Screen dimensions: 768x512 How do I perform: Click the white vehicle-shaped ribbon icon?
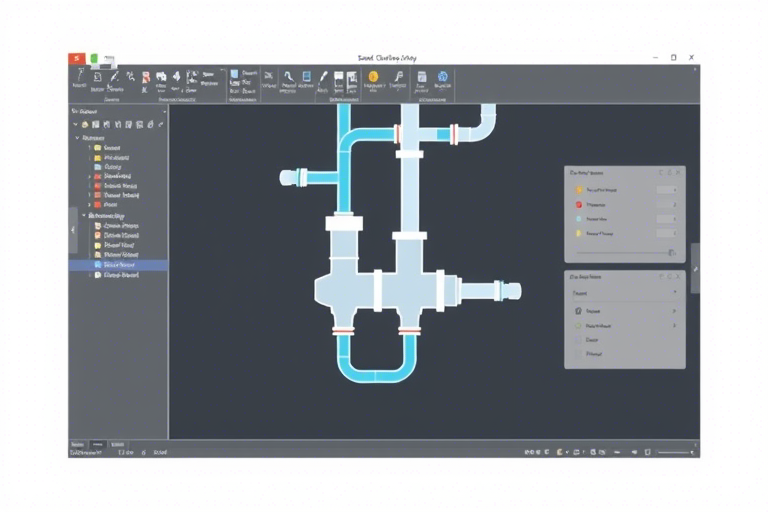click(x=161, y=77)
